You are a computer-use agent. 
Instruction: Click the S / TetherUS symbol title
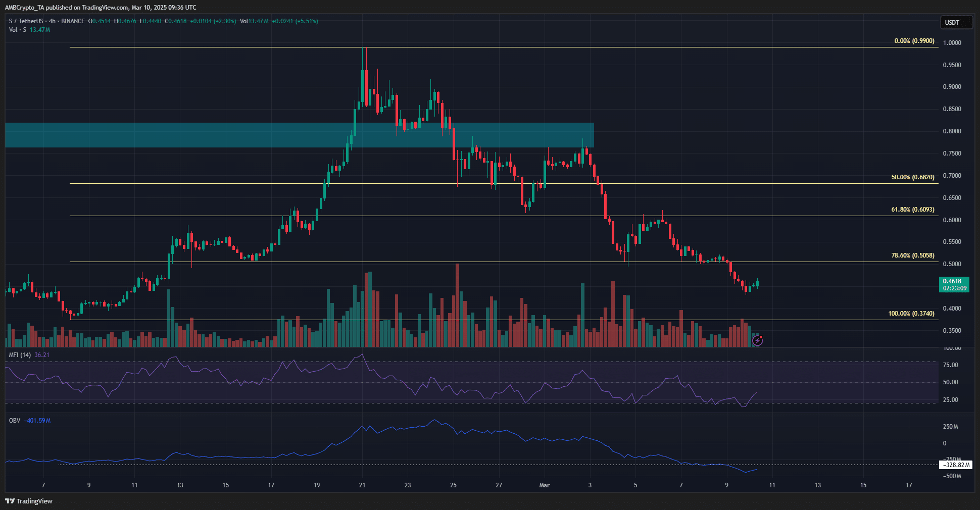pyautogui.click(x=26, y=21)
